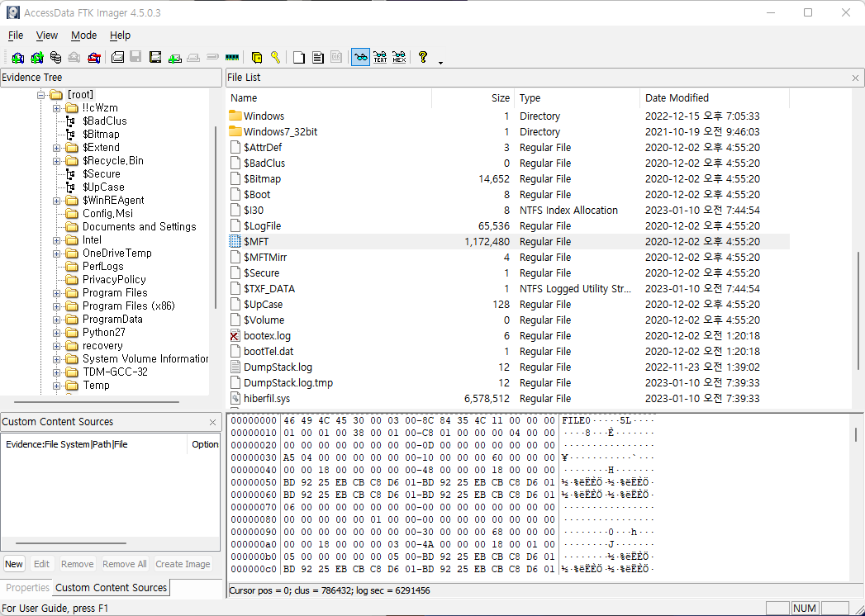Sort file list by Date Modified column
The height and width of the screenshot is (616, 865).
coord(715,98)
